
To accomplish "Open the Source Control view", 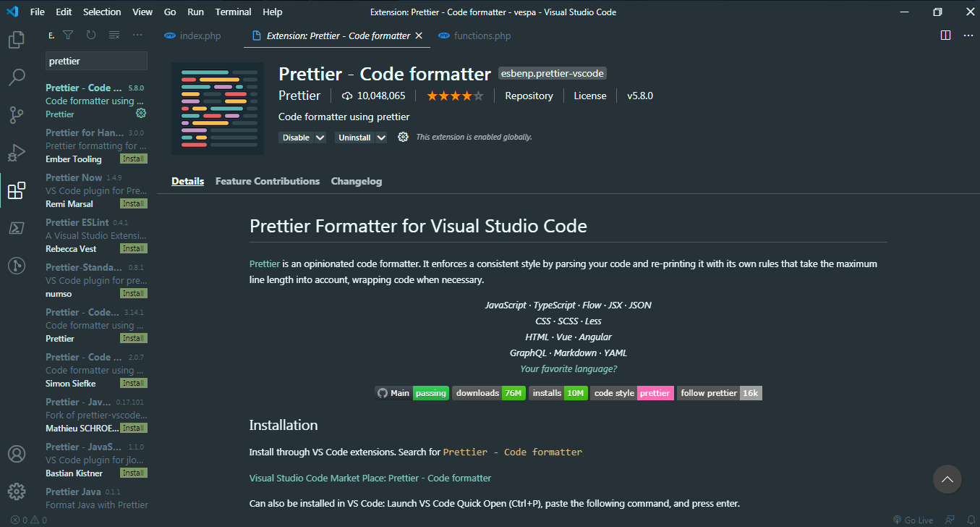I will [x=16, y=114].
